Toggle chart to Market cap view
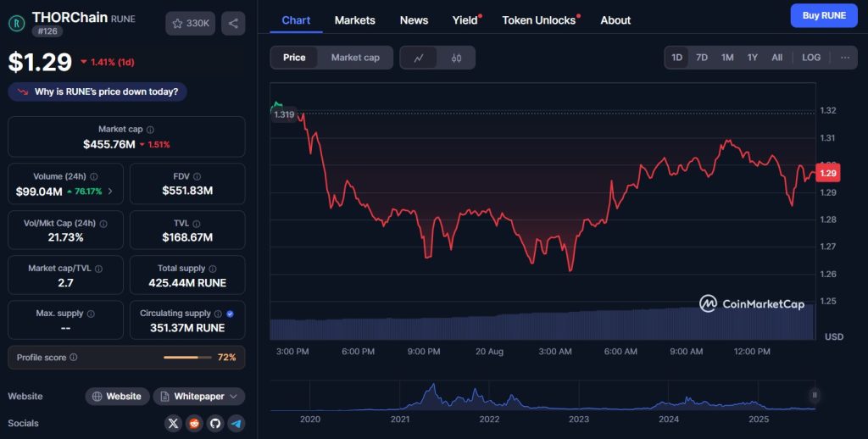 (x=355, y=58)
